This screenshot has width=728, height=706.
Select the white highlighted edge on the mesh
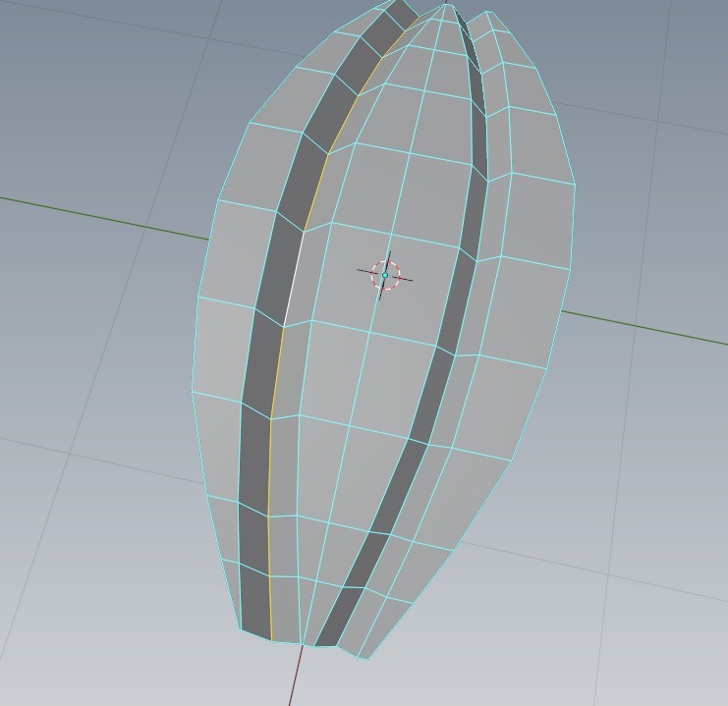pos(294,279)
